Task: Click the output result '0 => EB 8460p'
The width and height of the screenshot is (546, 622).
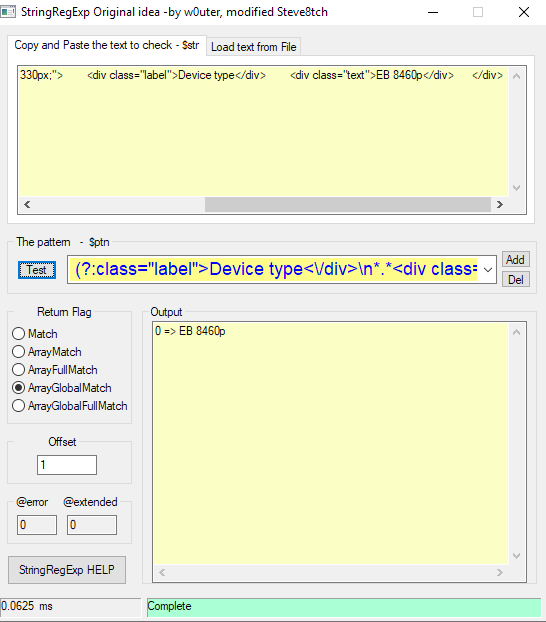Action: (190, 331)
